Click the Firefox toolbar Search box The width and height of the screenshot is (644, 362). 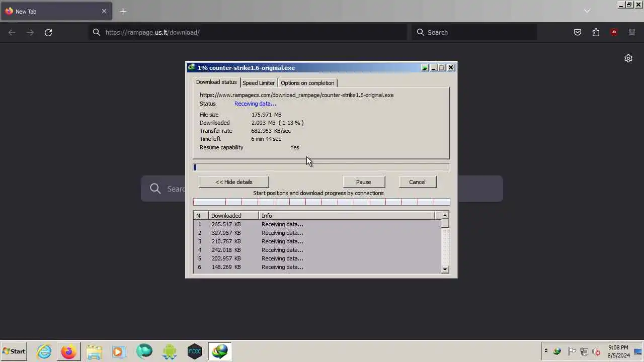474,32
